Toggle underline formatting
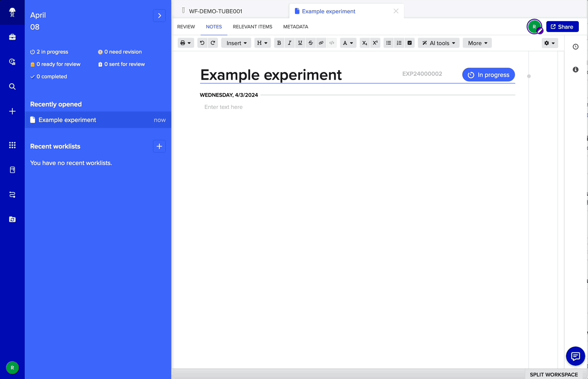 pos(300,43)
